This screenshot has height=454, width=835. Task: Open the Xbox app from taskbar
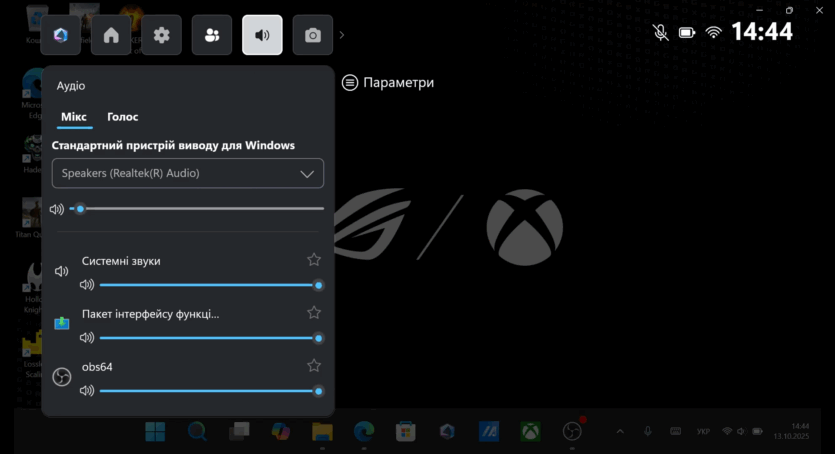tap(530, 431)
